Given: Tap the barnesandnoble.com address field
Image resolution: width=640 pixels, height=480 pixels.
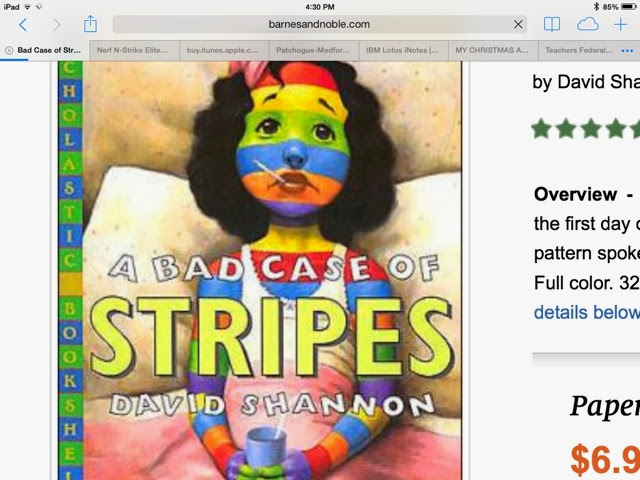Looking at the screenshot, I should coord(320,24).
